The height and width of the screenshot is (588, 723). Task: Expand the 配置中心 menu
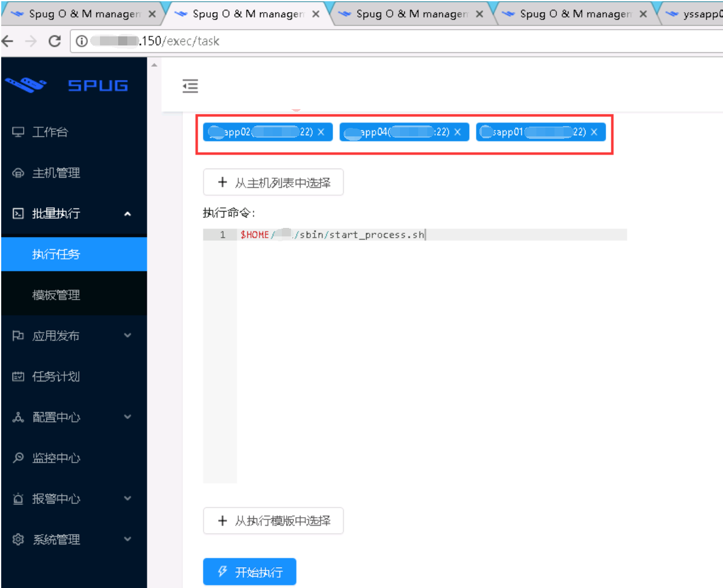click(x=74, y=417)
